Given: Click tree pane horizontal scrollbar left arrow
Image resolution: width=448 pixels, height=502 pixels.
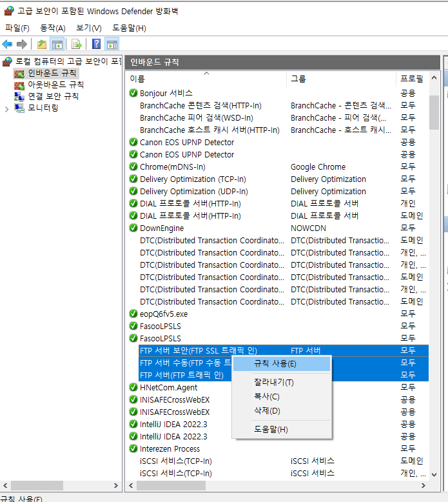Looking at the screenshot, I should (x=5, y=486).
